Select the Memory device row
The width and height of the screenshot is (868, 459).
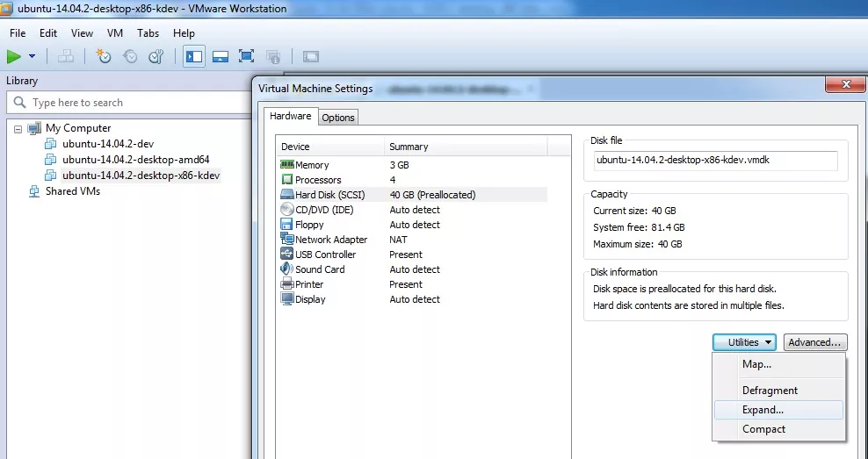click(414, 165)
